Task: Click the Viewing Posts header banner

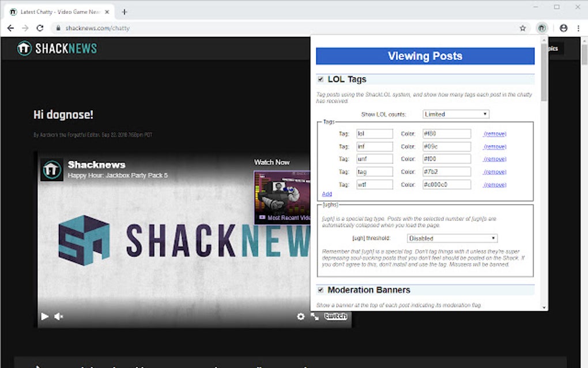Action: [x=425, y=56]
